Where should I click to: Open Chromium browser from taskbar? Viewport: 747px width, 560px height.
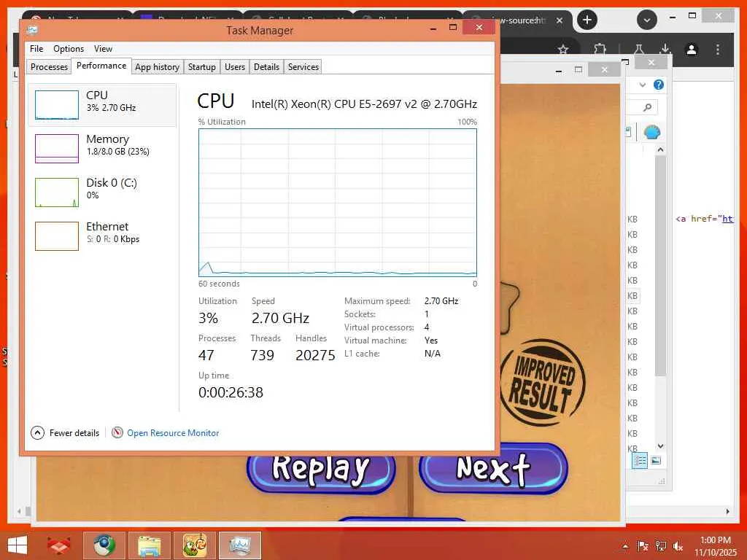tap(104, 545)
